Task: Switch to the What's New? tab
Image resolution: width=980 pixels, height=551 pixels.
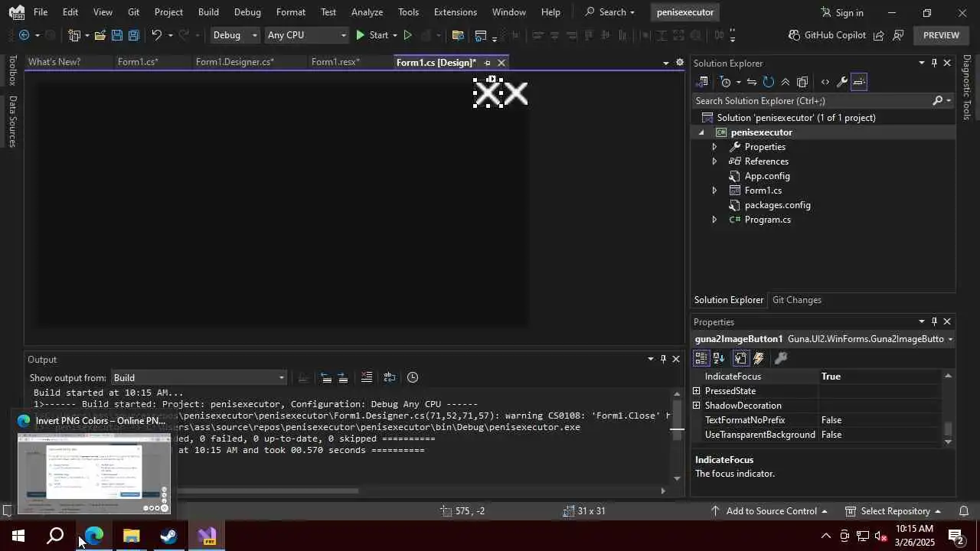Action: coord(54,62)
